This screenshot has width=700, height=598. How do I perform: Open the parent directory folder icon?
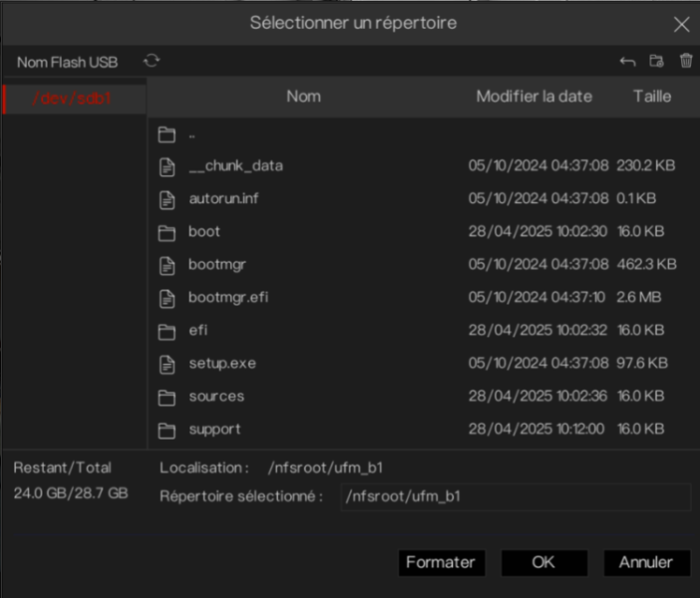[x=167, y=135]
